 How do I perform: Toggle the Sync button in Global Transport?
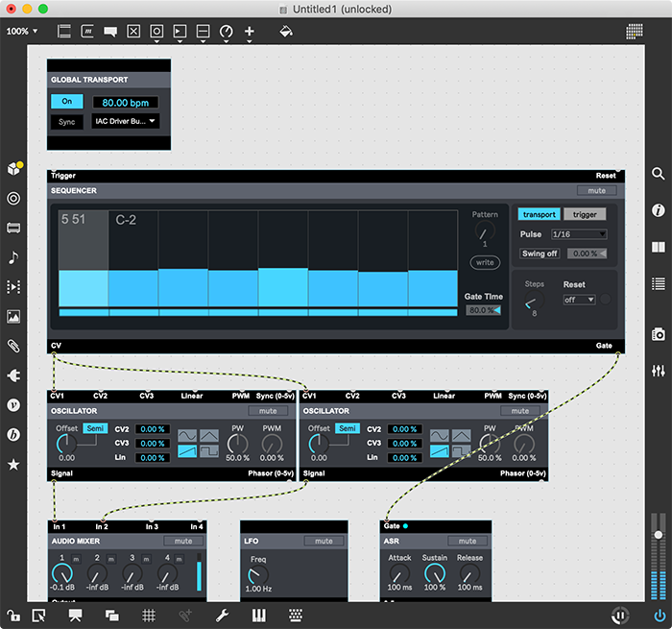(x=67, y=122)
